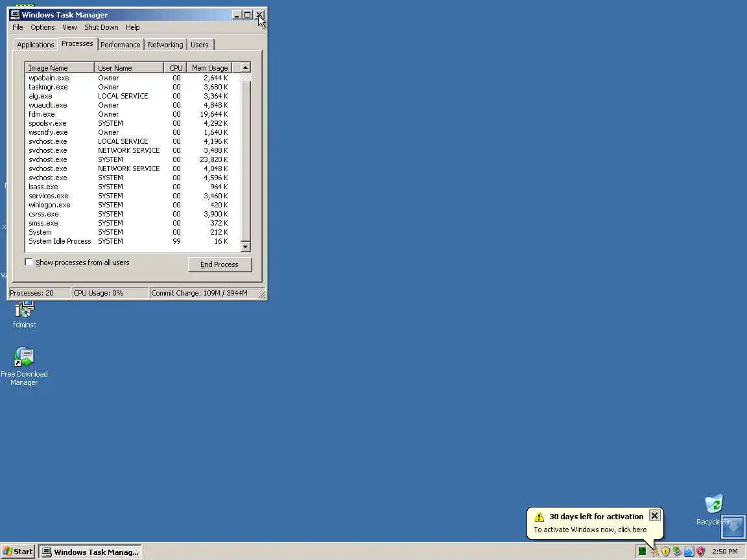This screenshot has width=747, height=560.
Task: Select svchost.exe using 4,048 K memory
Action: point(133,169)
